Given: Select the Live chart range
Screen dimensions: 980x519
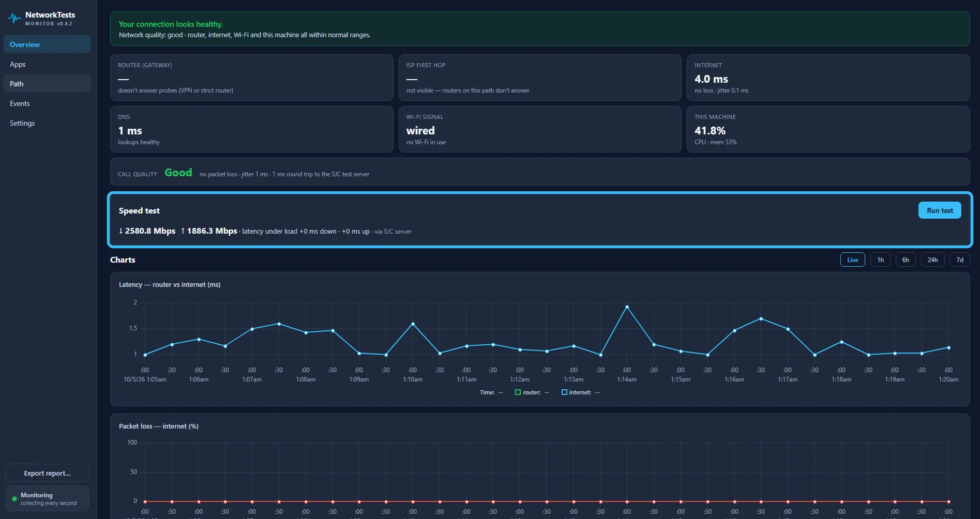Looking at the screenshot, I should (x=853, y=260).
